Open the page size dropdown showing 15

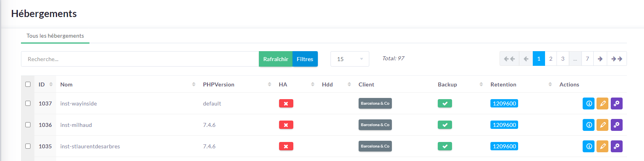[350, 59]
